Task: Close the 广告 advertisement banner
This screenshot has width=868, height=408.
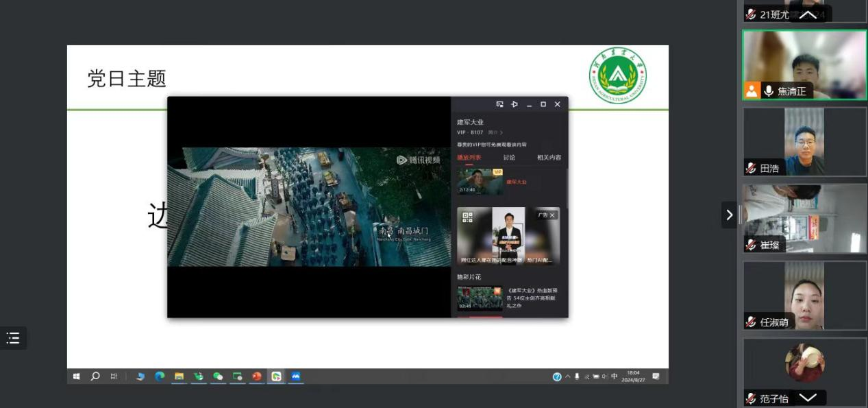Action: pos(552,215)
